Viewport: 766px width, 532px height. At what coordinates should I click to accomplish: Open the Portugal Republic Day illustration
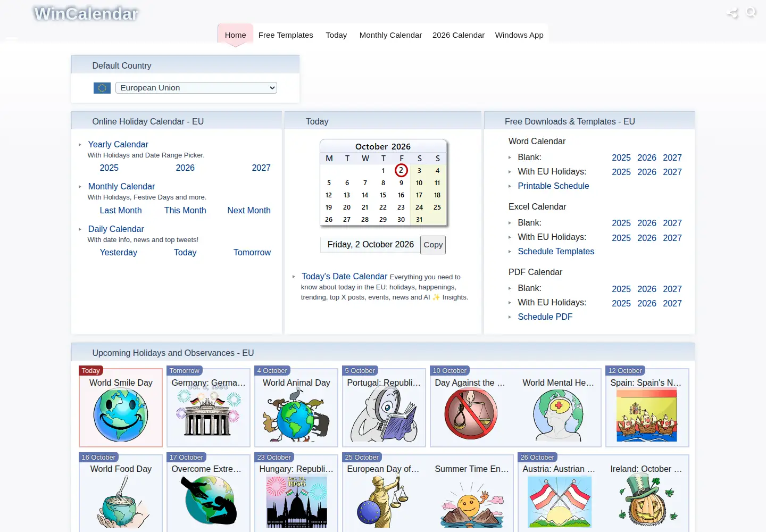coord(384,415)
